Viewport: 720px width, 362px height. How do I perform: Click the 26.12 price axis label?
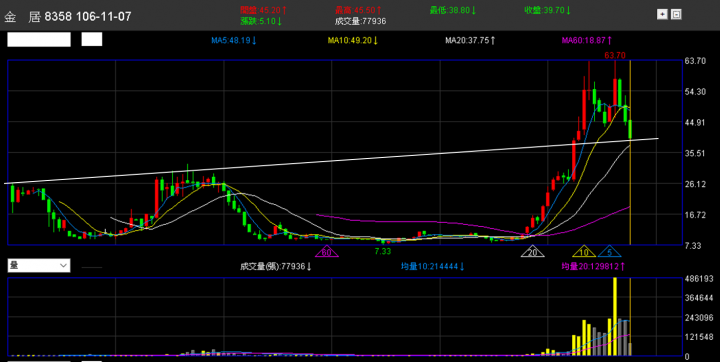695,184
